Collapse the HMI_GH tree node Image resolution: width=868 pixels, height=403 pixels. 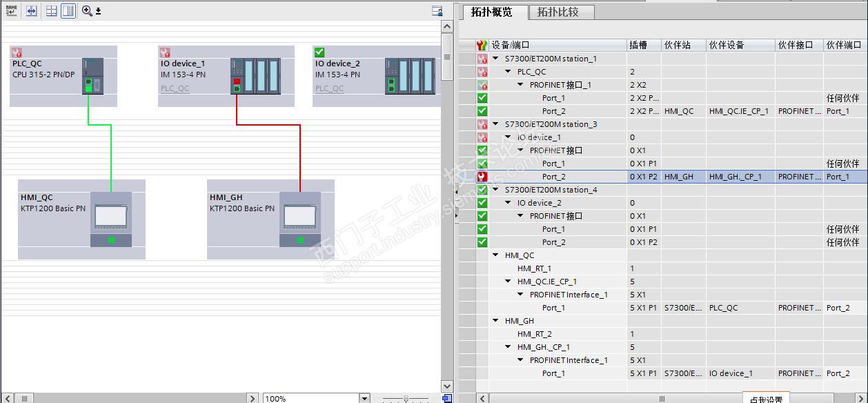tap(495, 321)
